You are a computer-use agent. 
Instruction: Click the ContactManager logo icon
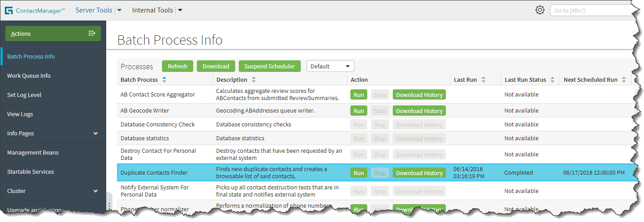click(8, 11)
